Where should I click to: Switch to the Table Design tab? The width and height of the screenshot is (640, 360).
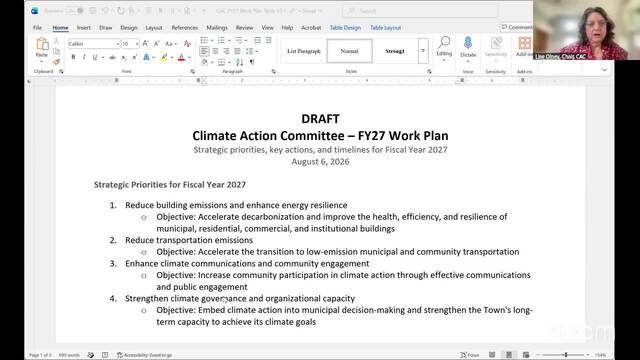(x=345, y=28)
